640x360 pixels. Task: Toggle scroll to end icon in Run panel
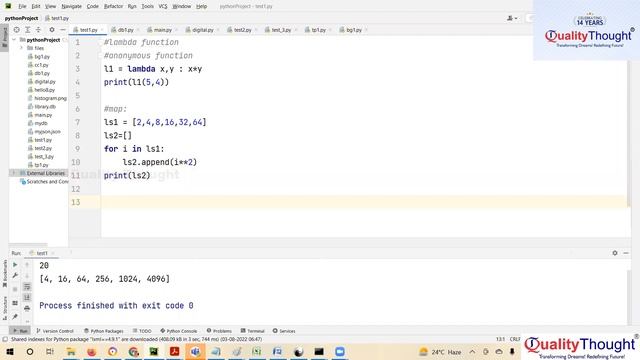27,297
